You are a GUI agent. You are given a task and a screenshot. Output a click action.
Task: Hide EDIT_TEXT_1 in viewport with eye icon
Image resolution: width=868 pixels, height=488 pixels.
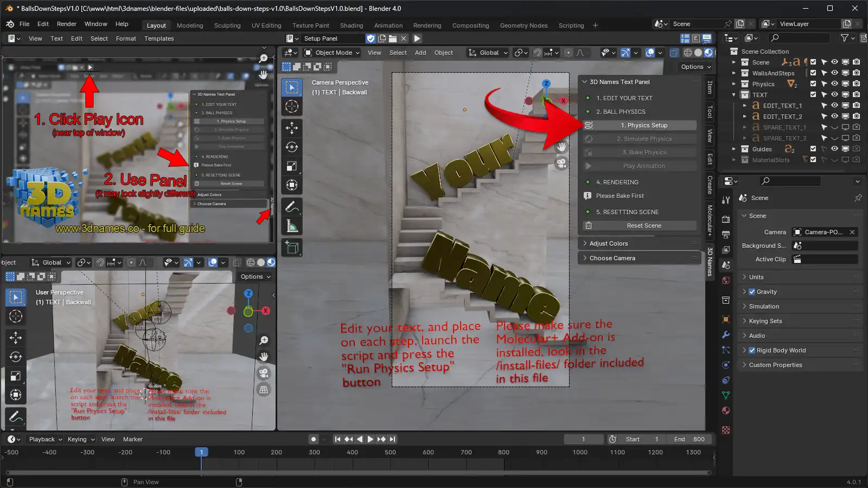[835, 106]
